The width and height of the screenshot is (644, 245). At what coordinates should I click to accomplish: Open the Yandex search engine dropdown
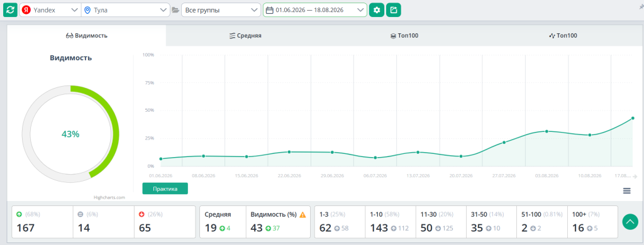pos(50,10)
